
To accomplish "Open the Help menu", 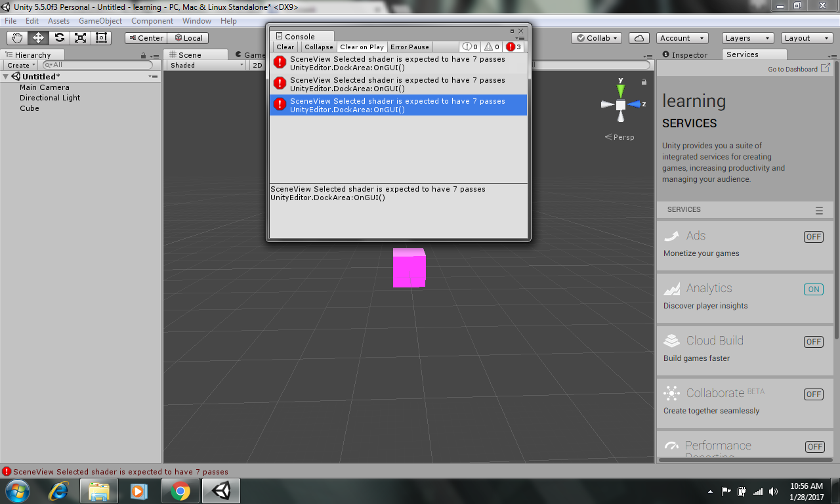I will pyautogui.click(x=228, y=21).
